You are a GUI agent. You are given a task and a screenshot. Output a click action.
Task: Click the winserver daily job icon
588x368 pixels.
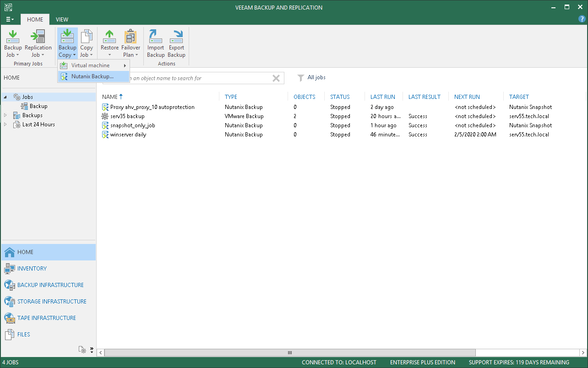coord(105,135)
